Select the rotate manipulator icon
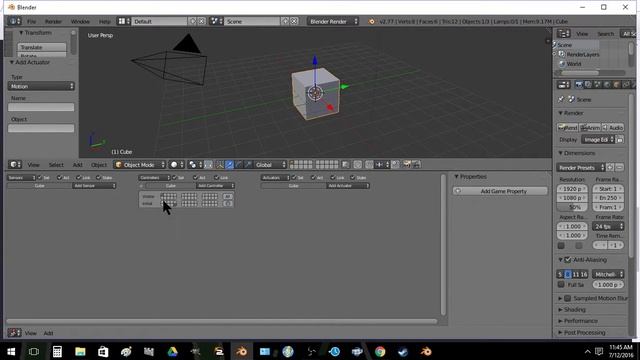The height and width of the screenshot is (360, 640). [239, 164]
